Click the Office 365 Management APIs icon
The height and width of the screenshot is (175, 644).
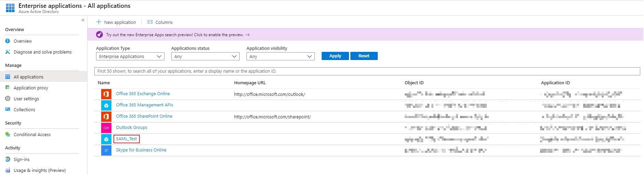106,105
